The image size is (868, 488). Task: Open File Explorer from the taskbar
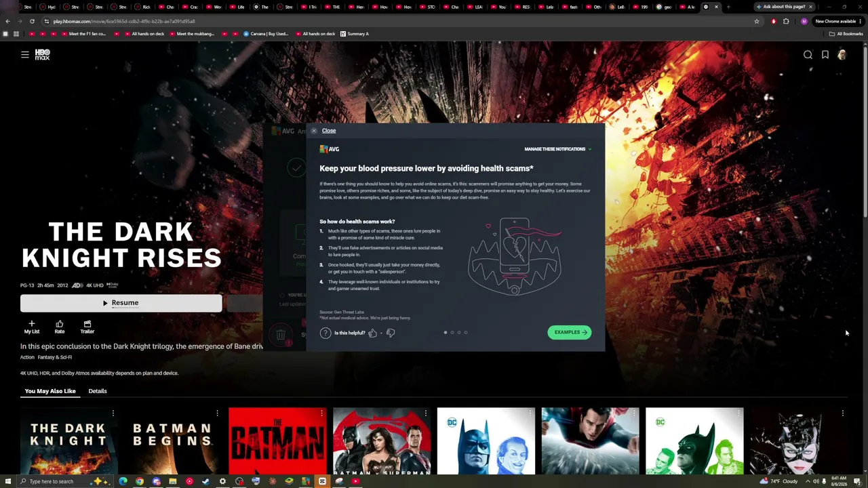coord(173,481)
